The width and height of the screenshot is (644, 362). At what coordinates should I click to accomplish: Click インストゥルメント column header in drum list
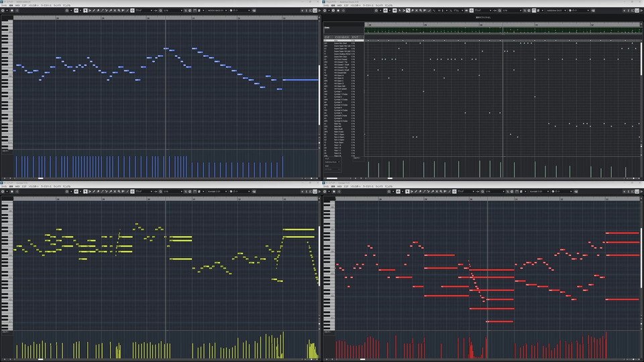(x=341, y=38)
